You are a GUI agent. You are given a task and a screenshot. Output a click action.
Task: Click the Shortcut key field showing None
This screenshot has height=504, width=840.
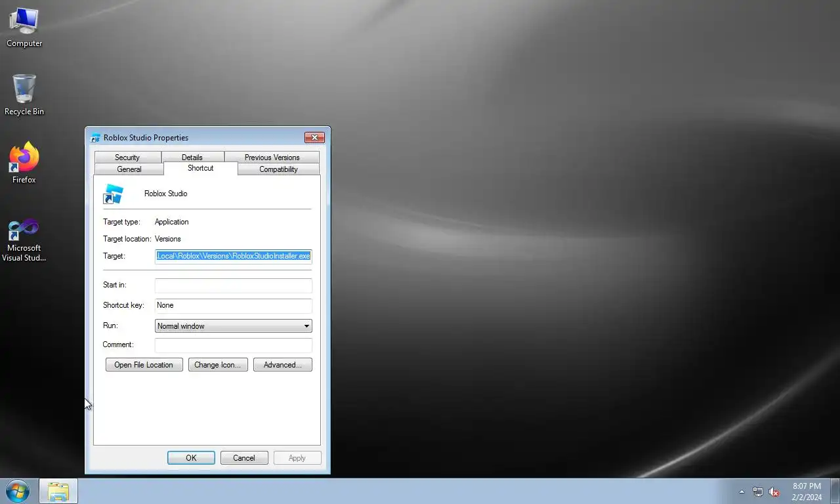233,305
